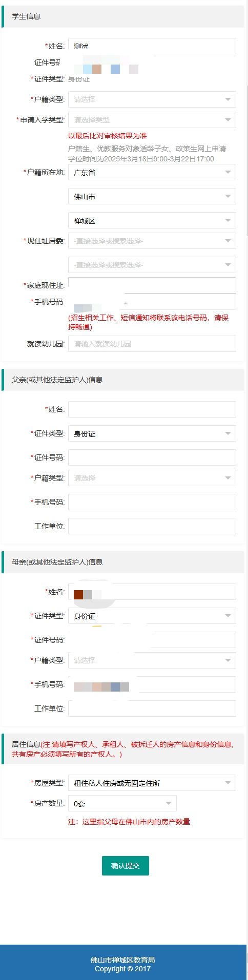Expand the 禅城区 district selector
Image resolution: width=248 pixels, height=980 pixels.
tap(152, 221)
